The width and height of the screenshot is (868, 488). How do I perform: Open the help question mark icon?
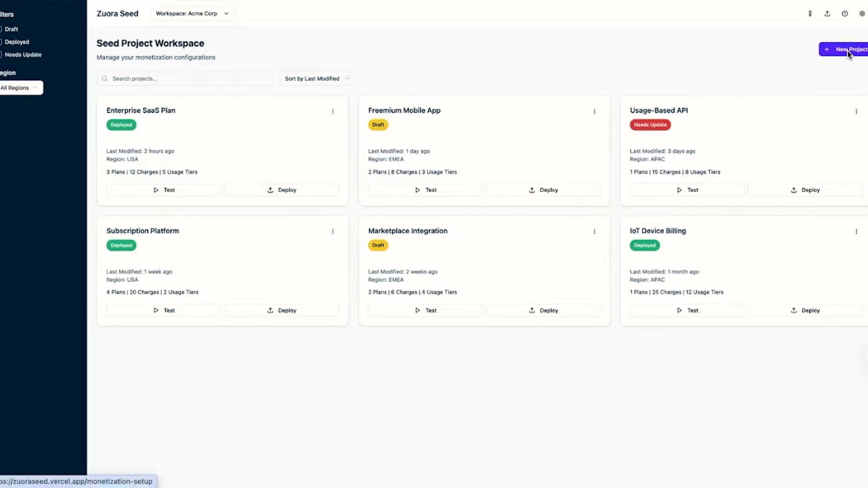click(844, 14)
